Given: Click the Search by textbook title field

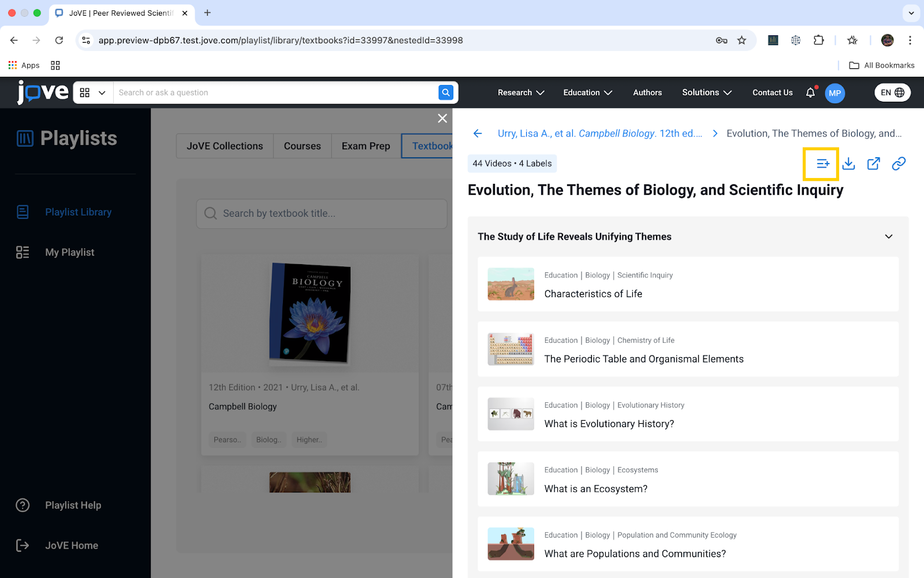Looking at the screenshot, I should (322, 213).
